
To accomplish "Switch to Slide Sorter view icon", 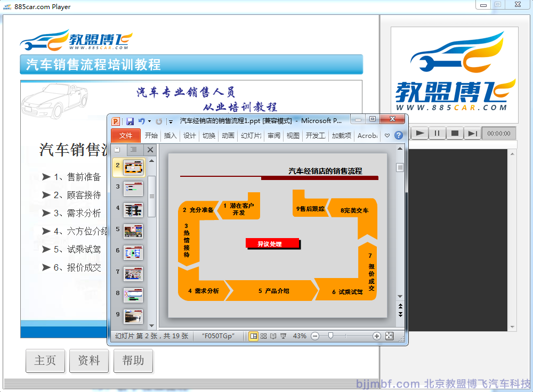I will (x=263, y=336).
